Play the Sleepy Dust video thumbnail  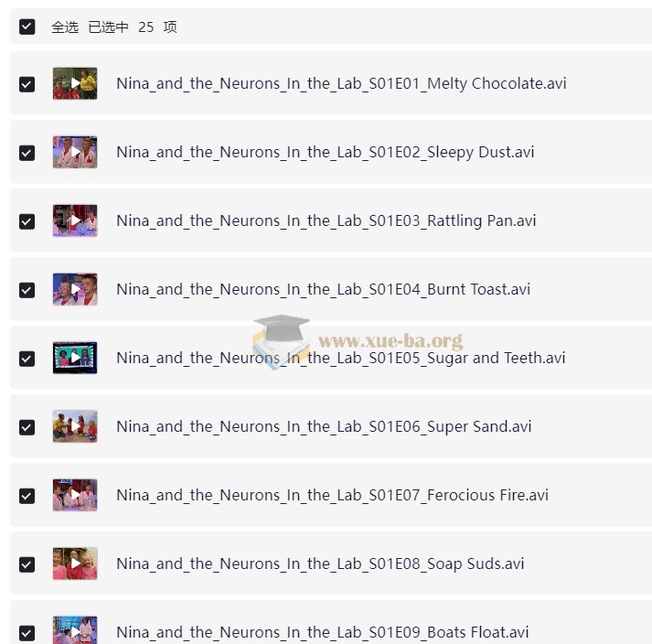point(75,152)
